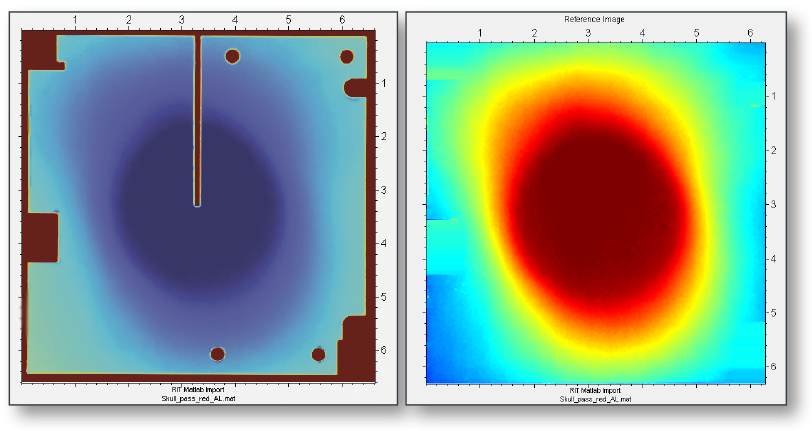Click the bottom tip of the vertical slot
Viewport: 812px width, 431px height.
[x=197, y=202]
